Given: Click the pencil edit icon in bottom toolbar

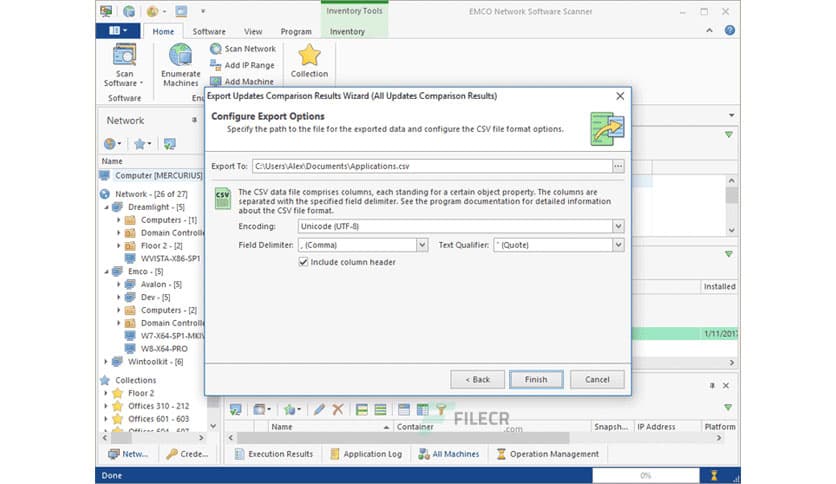Looking at the screenshot, I should click(x=319, y=409).
